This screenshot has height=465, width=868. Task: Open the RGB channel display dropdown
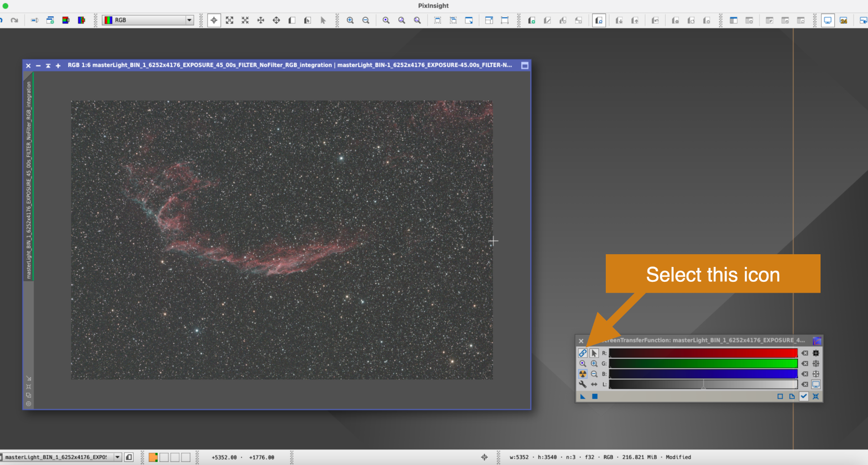click(x=148, y=20)
